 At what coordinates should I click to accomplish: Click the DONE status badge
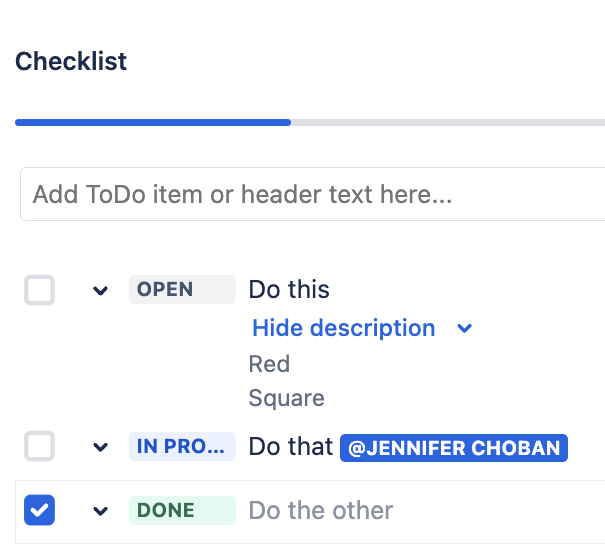point(181,510)
